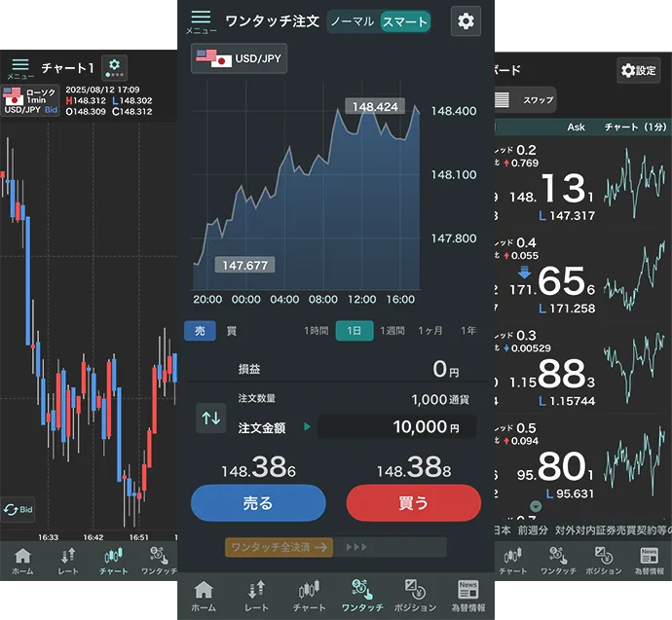Open the center panel hamburger menu
Image resolution: width=672 pixels, height=620 pixels.
click(x=201, y=21)
